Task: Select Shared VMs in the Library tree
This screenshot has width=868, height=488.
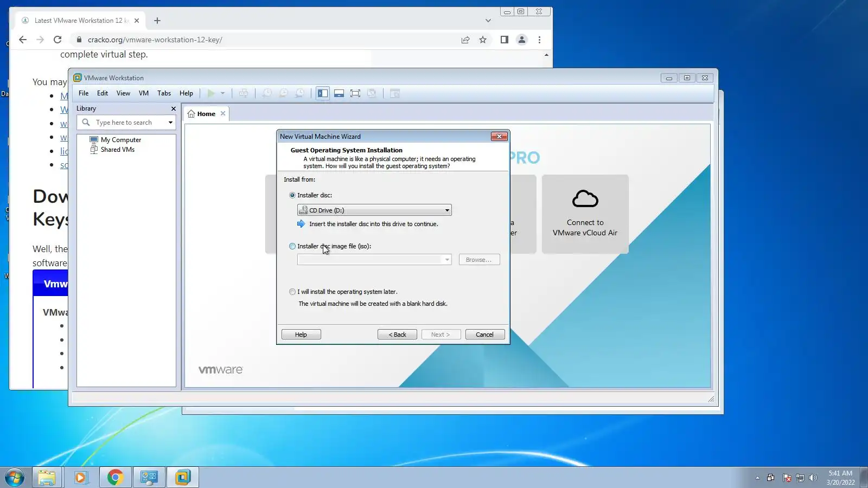Action: [x=117, y=150]
